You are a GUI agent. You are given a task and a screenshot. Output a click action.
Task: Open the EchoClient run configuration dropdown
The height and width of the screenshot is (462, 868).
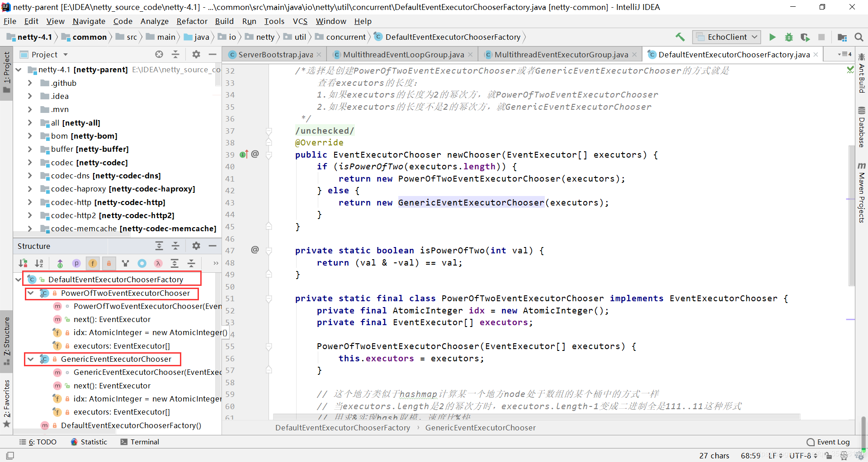pyautogui.click(x=726, y=37)
